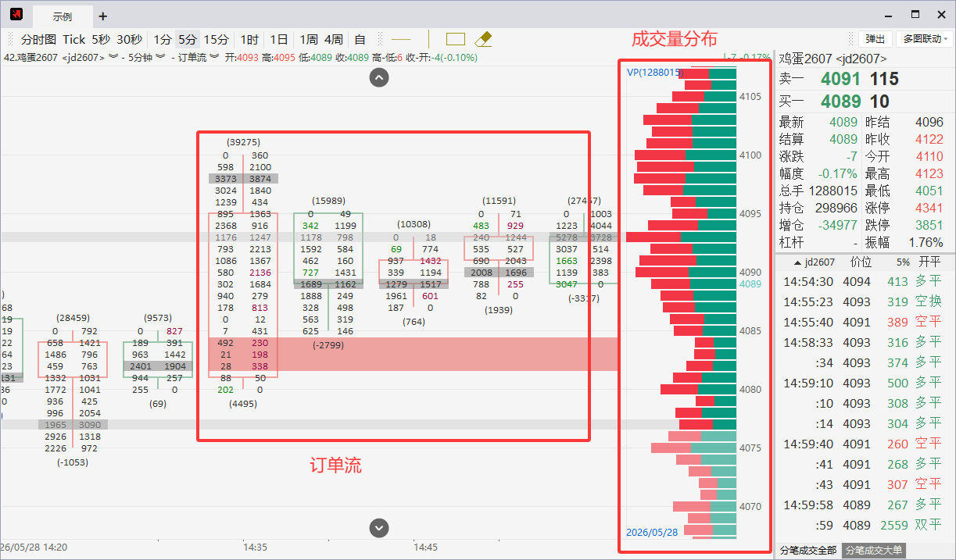
Task: Select the 自 custom timeframe
Action: coord(360,39)
